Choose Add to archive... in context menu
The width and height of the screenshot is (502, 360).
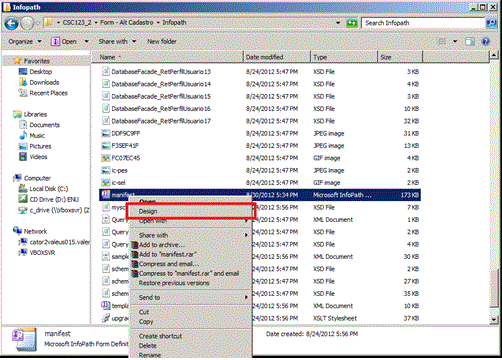coord(190,245)
